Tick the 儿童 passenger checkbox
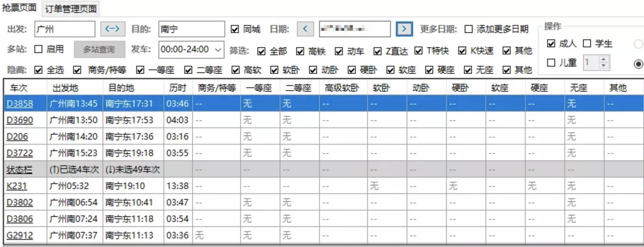Viewport: 644px width, 247px height. [551, 63]
